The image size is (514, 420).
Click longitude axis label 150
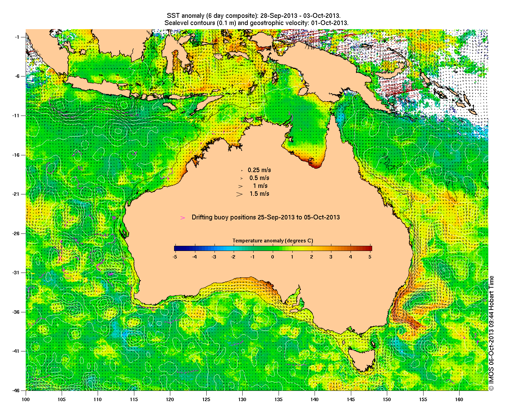coord(387,399)
